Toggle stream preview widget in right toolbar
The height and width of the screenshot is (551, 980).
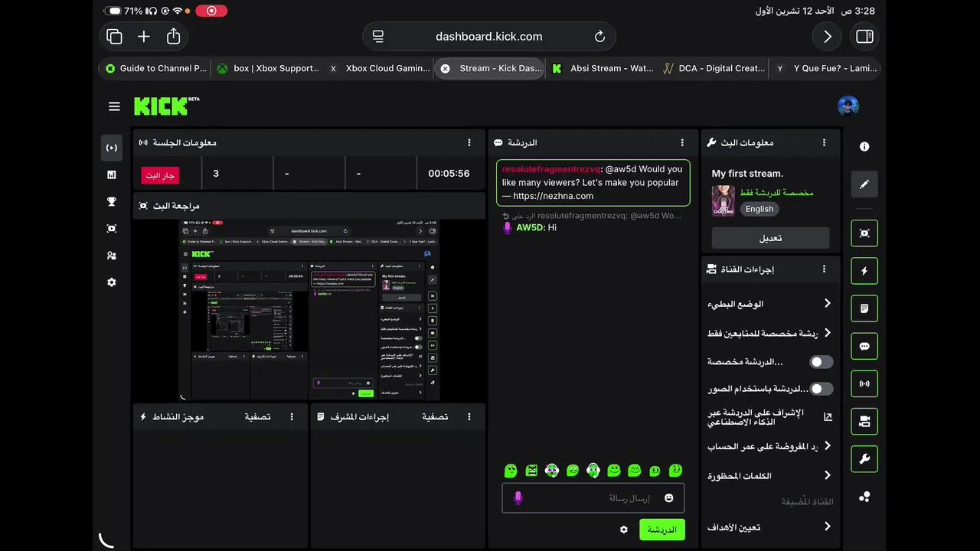tap(864, 233)
